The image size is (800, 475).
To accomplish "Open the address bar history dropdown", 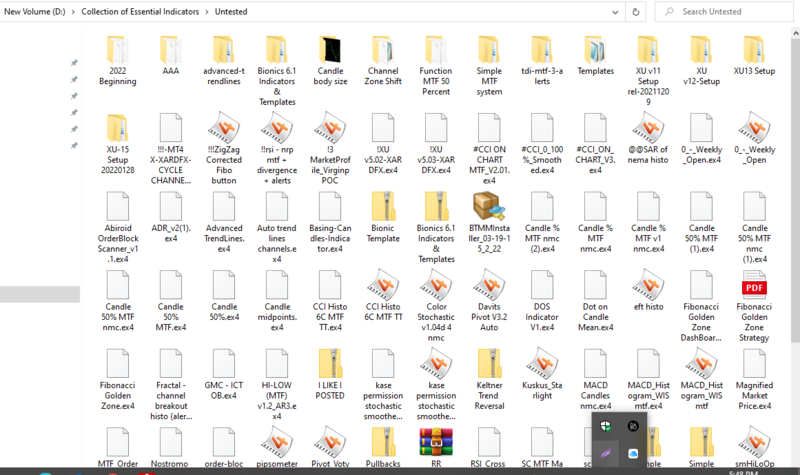I will point(615,12).
